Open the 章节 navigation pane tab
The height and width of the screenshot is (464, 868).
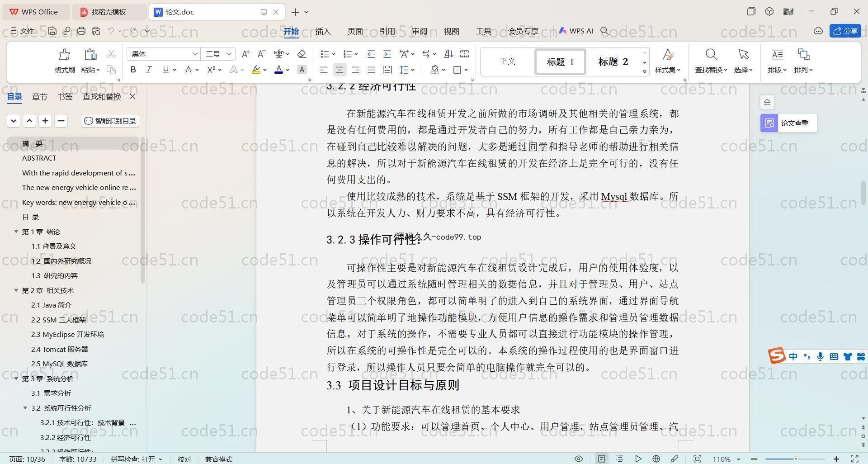point(40,97)
